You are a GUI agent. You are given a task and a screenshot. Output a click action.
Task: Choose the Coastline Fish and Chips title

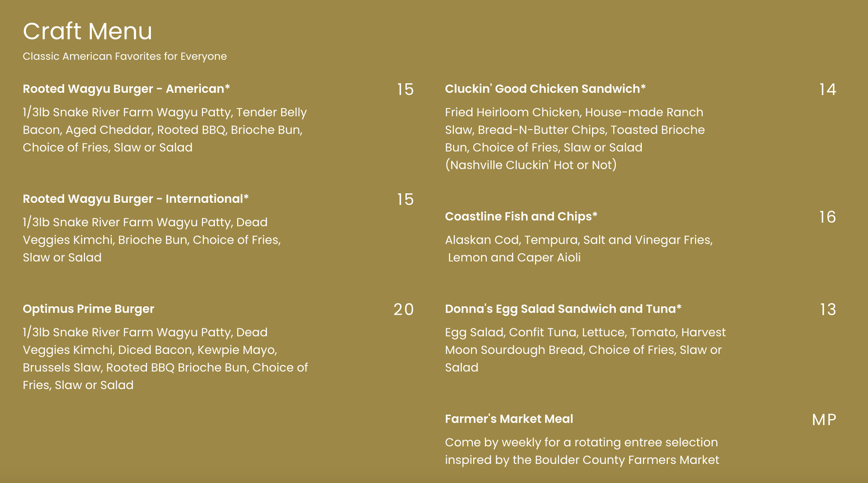(521, 216)
